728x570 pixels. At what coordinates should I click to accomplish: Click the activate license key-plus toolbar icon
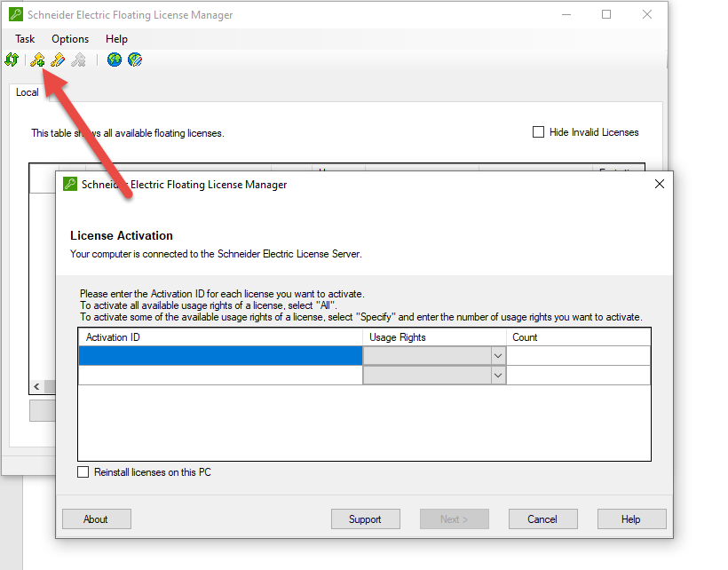click(x=37, y=59)
